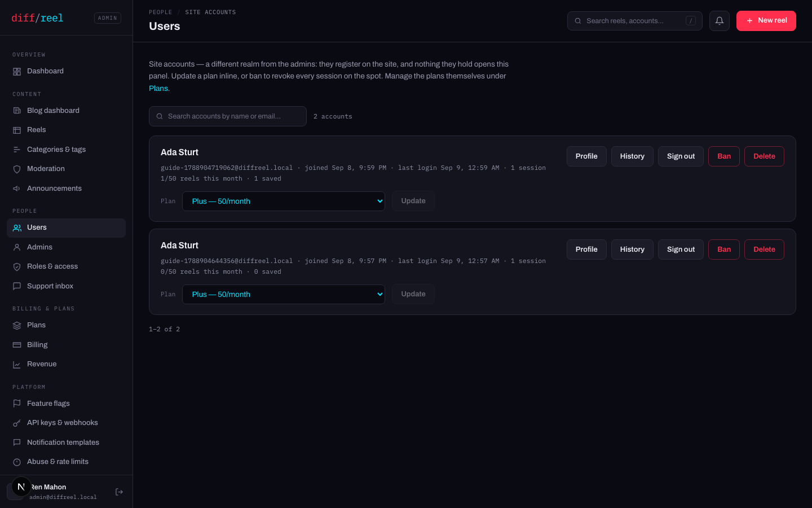Screen dimensions: 812x508
Task: Open the Billing card icon
Action: [x=17, y=345]
